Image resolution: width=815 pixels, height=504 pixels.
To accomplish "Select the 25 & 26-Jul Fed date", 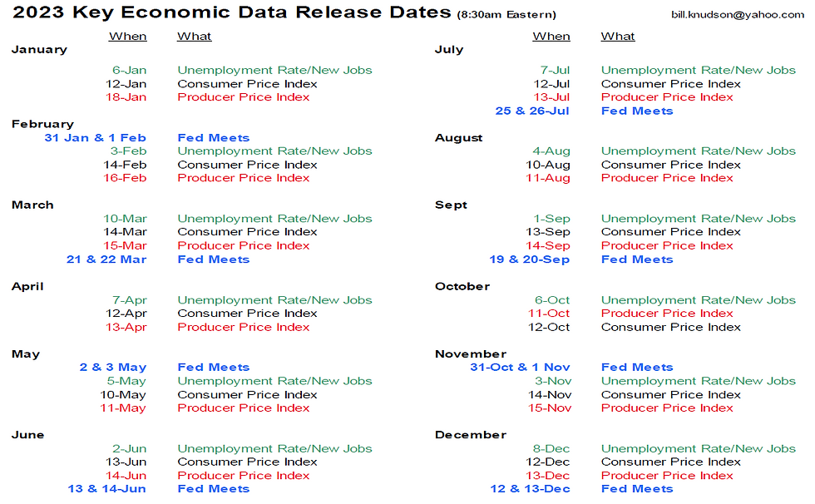I will (x=532, y=111).
